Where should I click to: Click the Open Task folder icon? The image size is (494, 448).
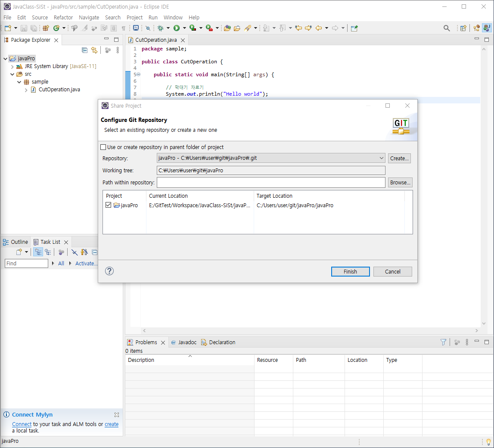237,28
